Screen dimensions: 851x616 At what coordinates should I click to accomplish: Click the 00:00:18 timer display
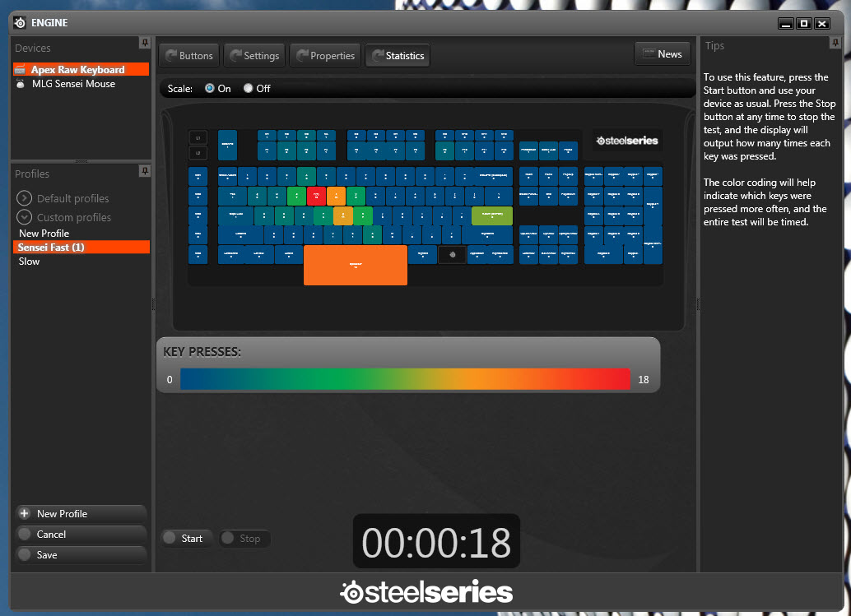point(436,542)
